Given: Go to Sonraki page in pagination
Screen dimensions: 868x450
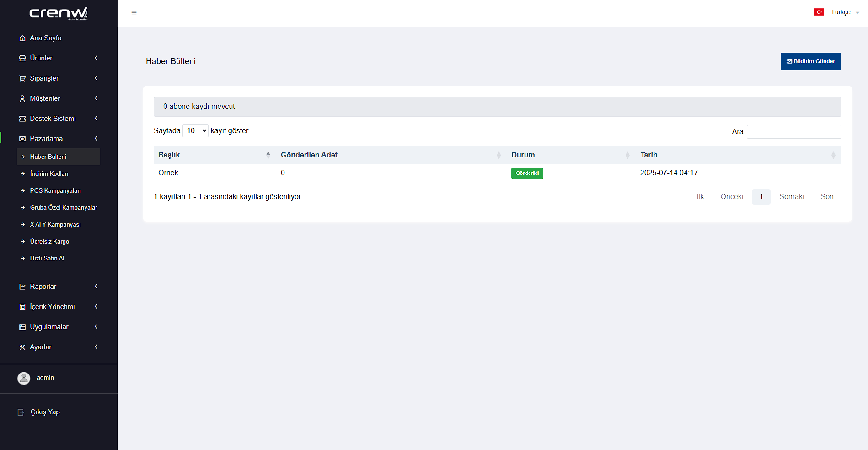Looking at the screenshot, I should [x=791, y=197].
